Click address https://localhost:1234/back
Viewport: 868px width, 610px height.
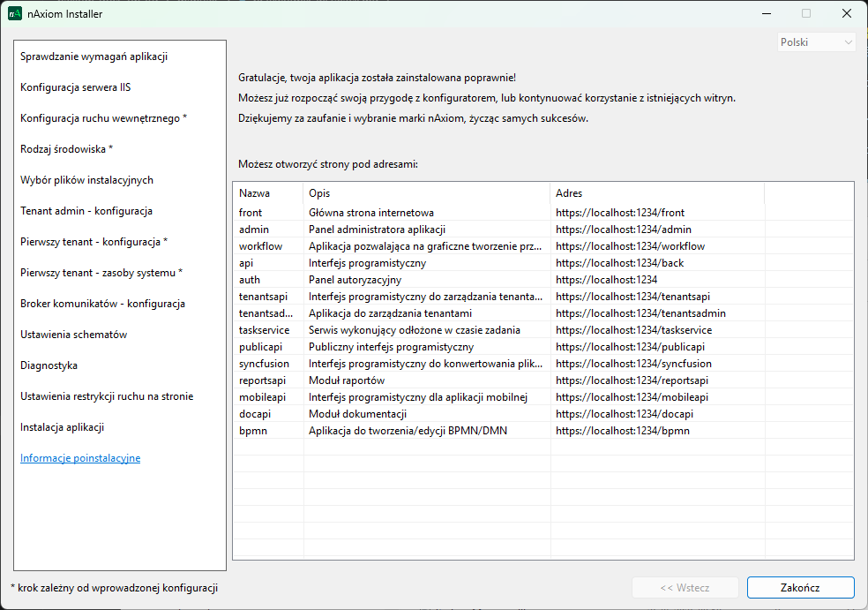click(619, 263)
